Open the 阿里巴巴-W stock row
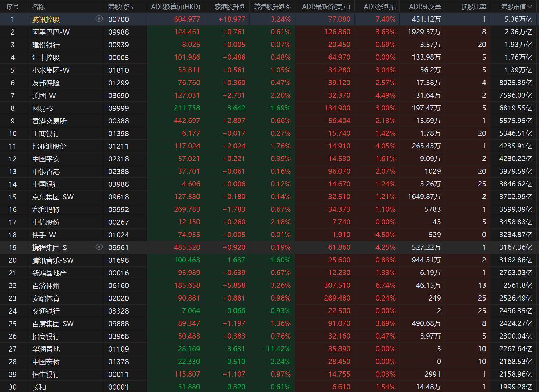 pos(269,32)
